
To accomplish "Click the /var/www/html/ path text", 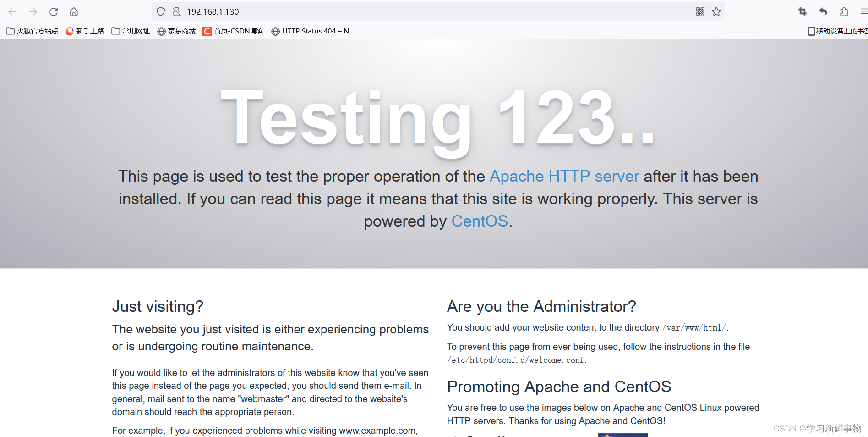I will pos(694,328).
